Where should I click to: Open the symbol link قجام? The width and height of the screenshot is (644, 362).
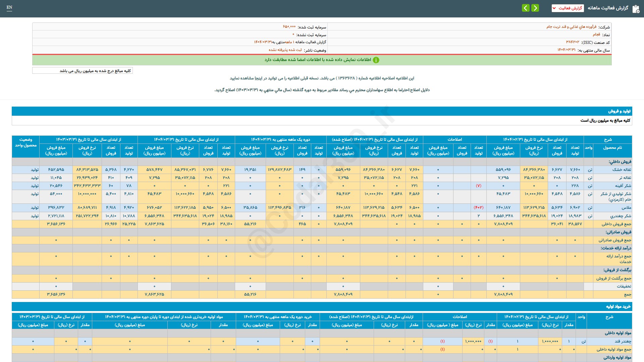[x=596, y=35]
